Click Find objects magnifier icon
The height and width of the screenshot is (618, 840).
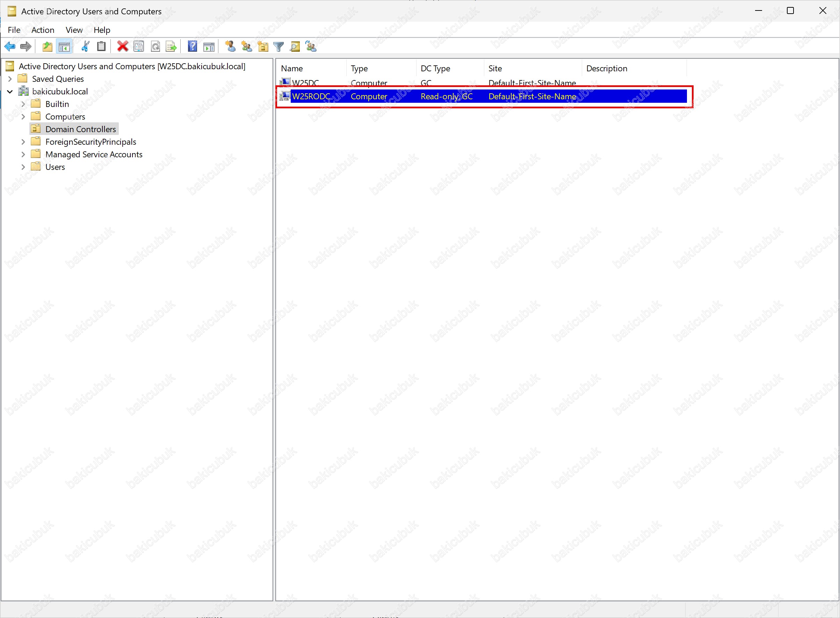(295, 46)
